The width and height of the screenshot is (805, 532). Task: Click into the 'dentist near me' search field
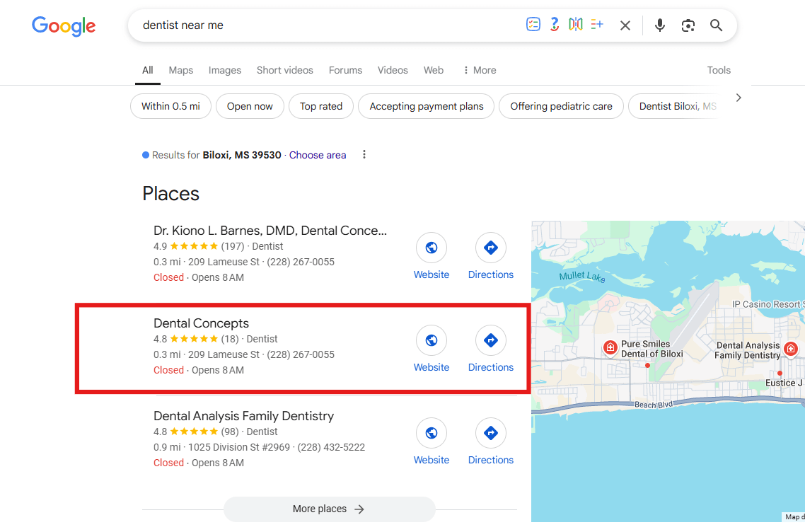pyautogui.click(x=328, y=25)
